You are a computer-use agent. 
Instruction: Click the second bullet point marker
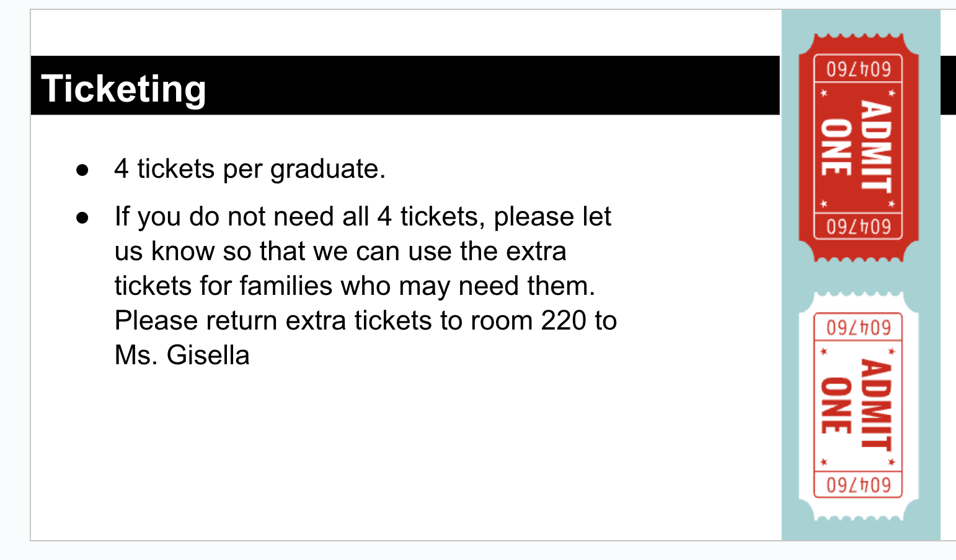click(82, 217)
